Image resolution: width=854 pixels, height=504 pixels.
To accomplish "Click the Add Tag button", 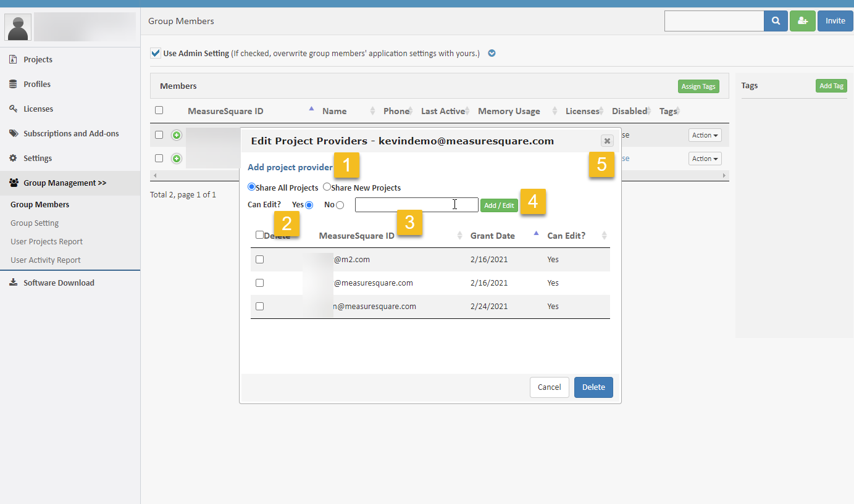I will [x=831, y=86].
